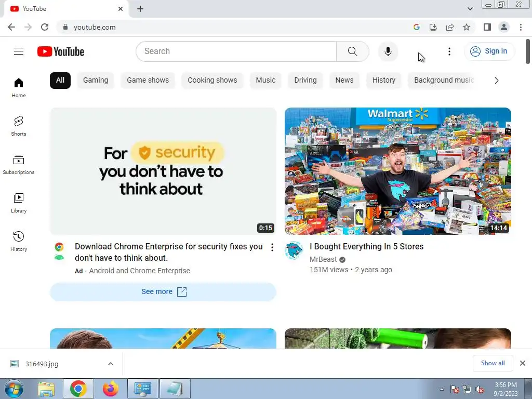Show more filter chips with right arrow
The height and width of the screenshot is (399, 532).
[x=496, y=81]
